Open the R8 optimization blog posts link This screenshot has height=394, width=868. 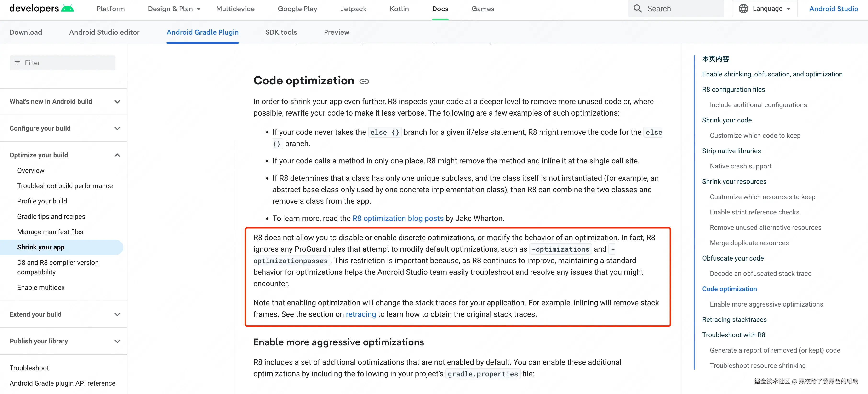398,218
